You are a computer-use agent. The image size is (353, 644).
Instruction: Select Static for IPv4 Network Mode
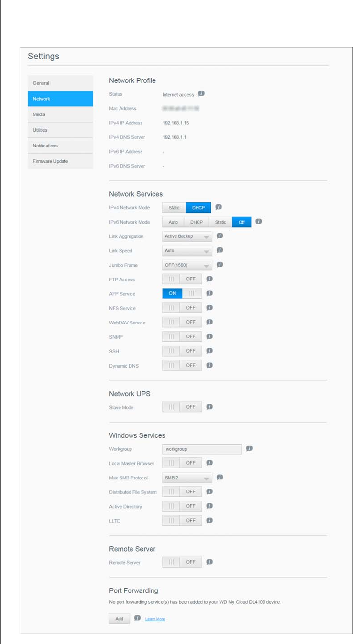pyautogui.click(x=174, y=207)
